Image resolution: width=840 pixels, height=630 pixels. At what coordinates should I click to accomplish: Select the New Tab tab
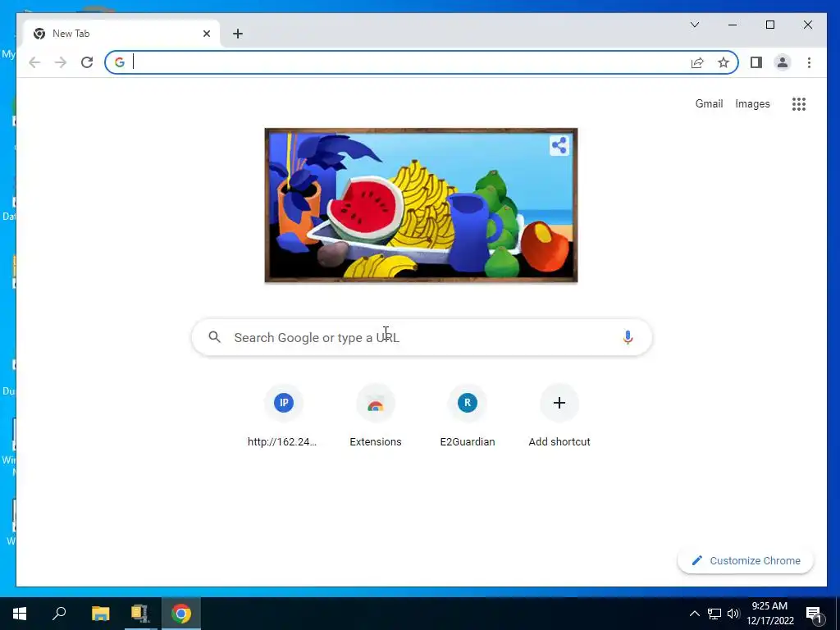[x=121, y=34]
